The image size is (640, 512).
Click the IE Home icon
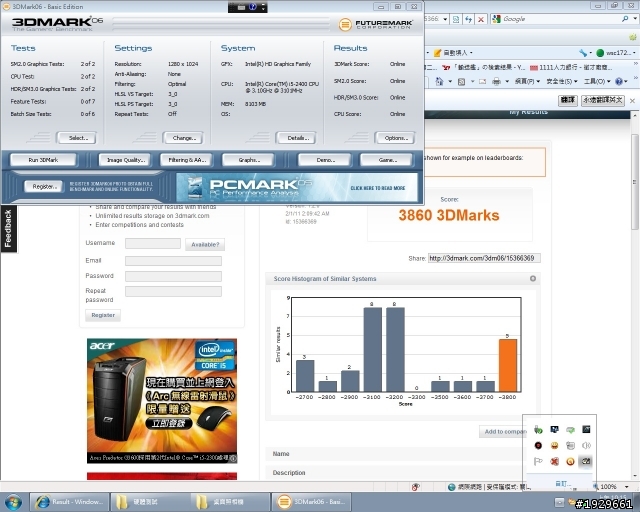pos(439,81)
